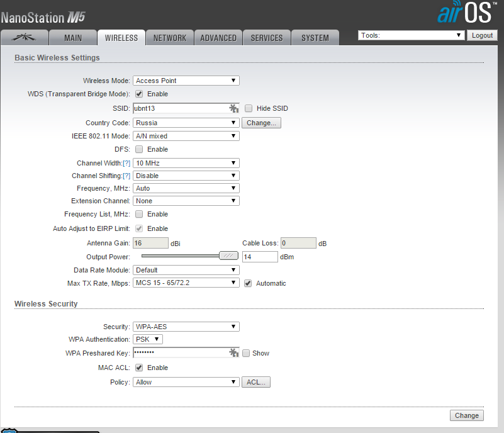The height and width of the screenshot is (433, 504).
Task: Click the Antenna Gain field
Action: click(x=150, y=243)
